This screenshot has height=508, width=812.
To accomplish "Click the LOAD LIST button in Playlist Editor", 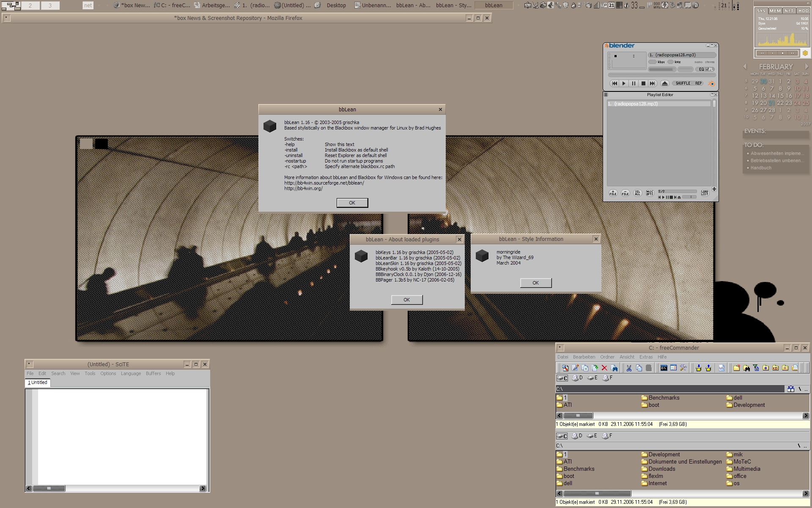I will 705,193.
